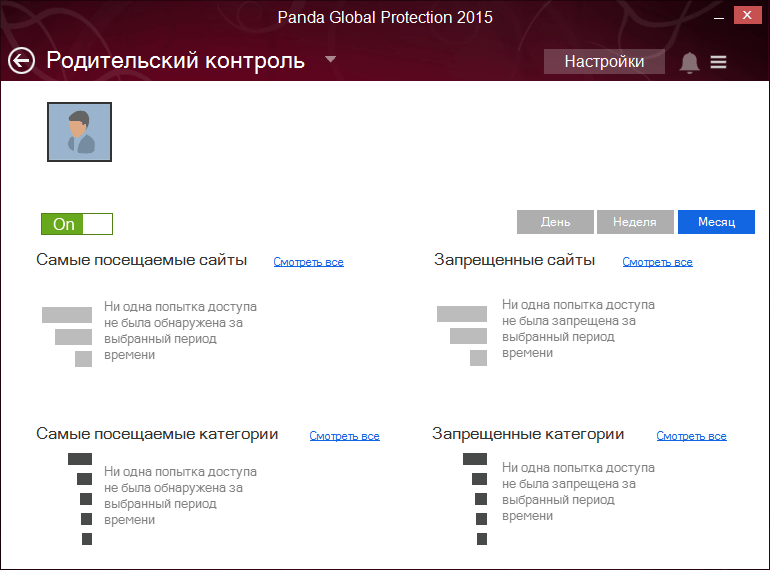
Task: Click the back arrow icon
Action: tap(21, 61)
